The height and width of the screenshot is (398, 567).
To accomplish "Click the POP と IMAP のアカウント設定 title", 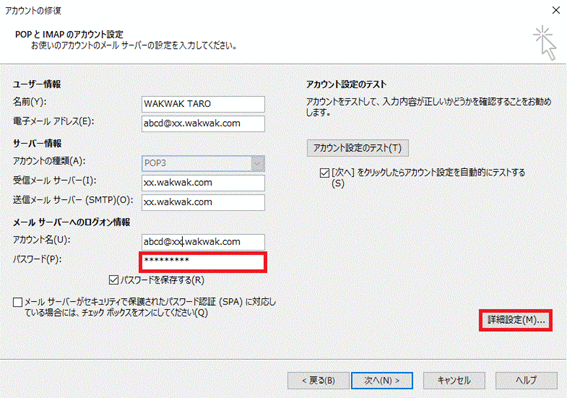I will (x=69, y=34).
